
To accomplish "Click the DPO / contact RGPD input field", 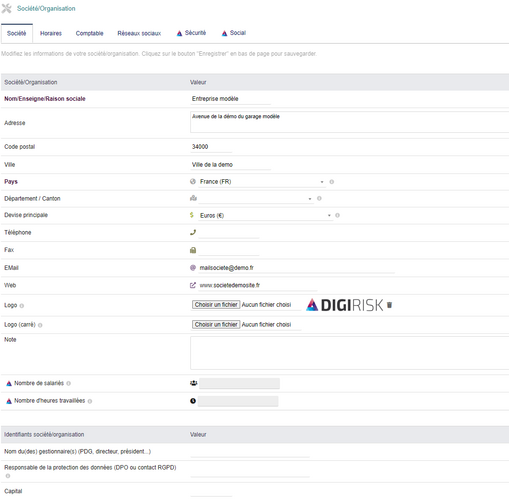I will [250, 472].
